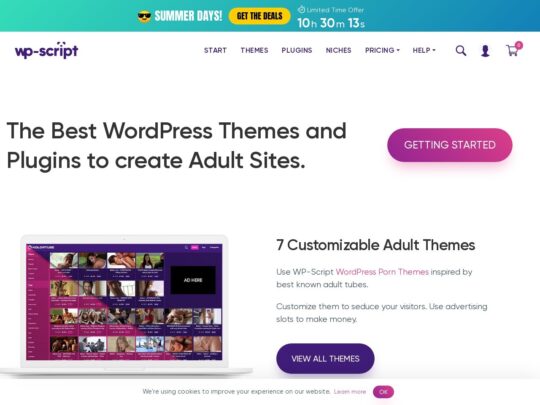The height and width of the screenshot is (405, 540).
Task: Click the clock icon beside Limited Time Offer
Action: coord(301,10)
